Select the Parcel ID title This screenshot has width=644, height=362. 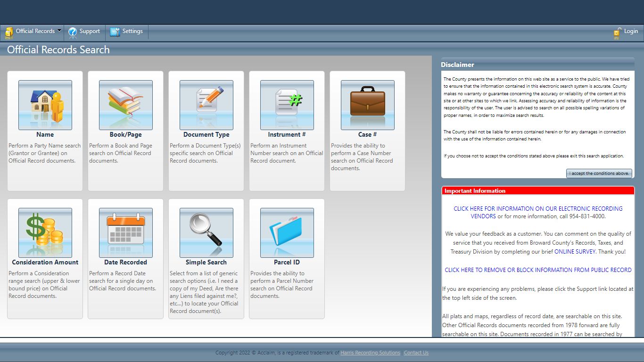(x=287, y=262)
